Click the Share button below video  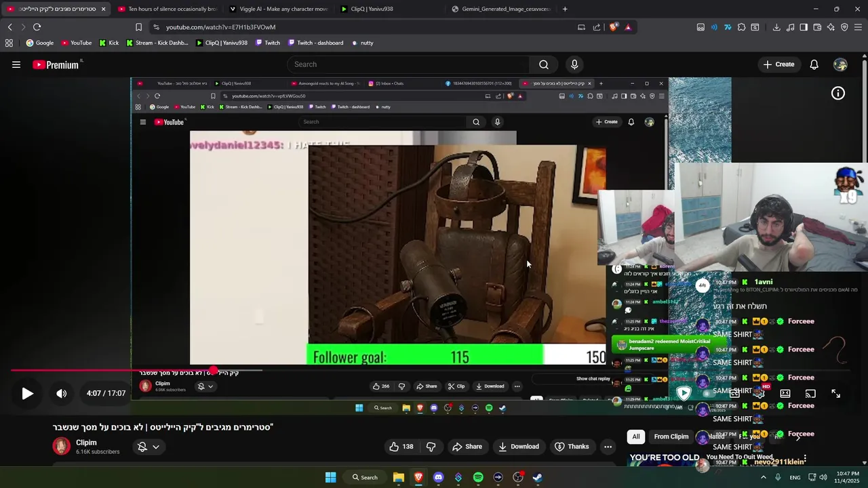pos(467,447)
